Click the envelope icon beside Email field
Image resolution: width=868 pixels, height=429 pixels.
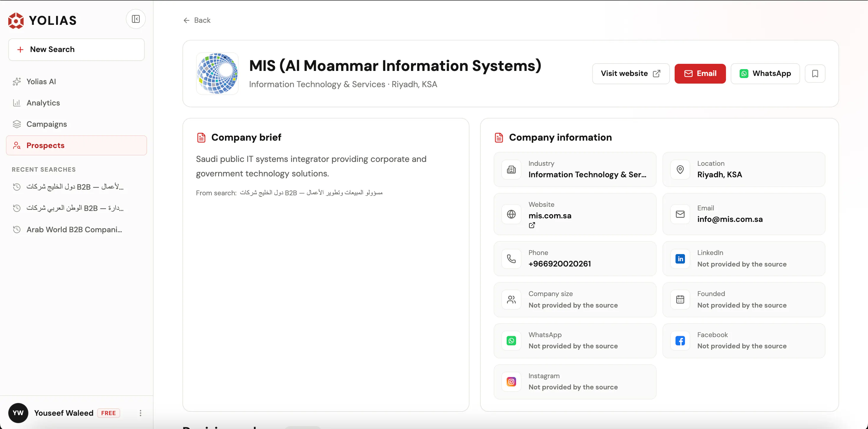(680, 214)
